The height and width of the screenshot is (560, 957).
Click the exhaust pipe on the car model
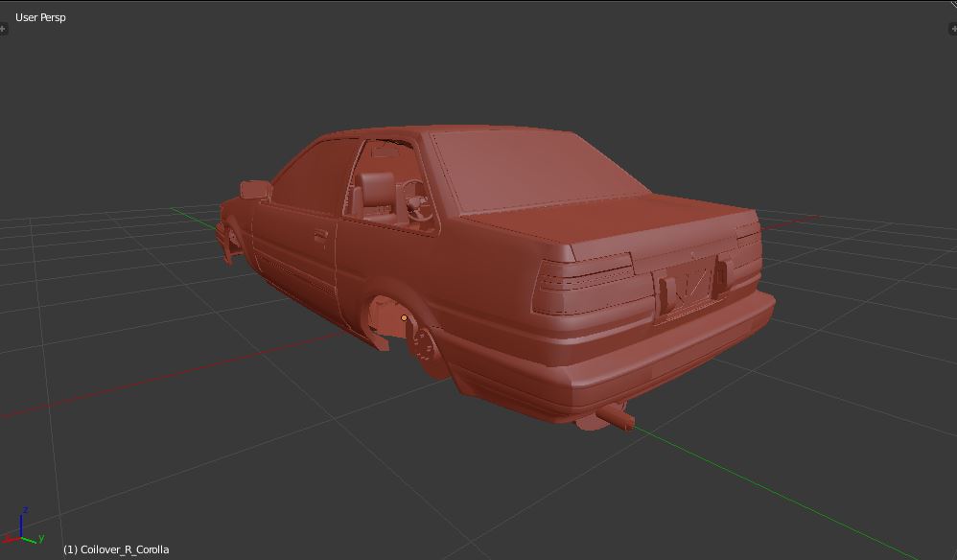615,417
